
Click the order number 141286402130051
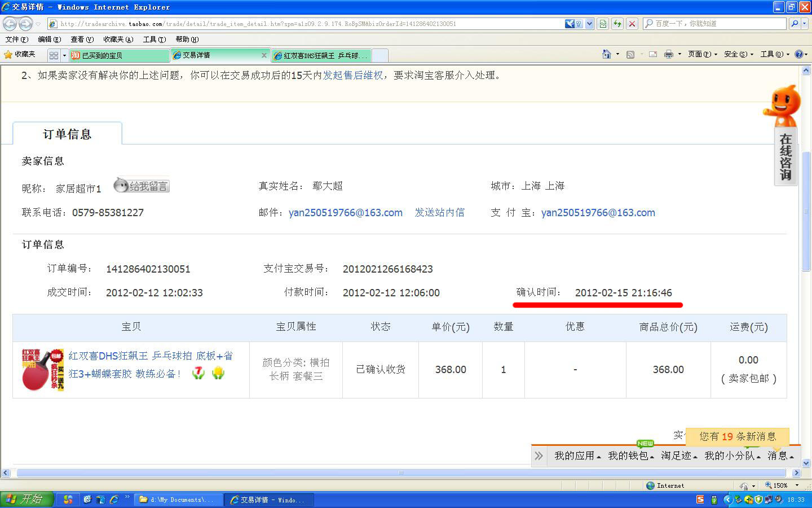(x=148, y=269)
